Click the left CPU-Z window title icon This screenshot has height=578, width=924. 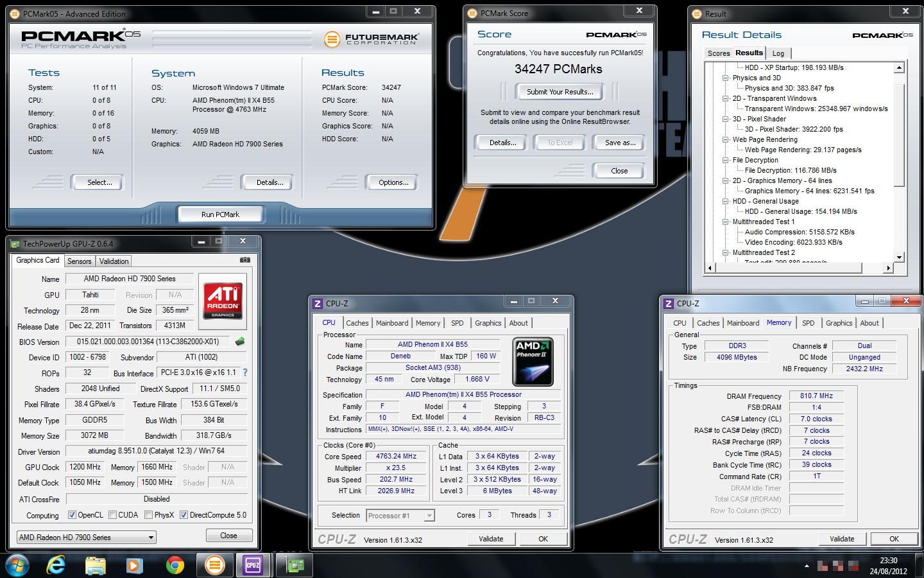click(x=318, y=303)
